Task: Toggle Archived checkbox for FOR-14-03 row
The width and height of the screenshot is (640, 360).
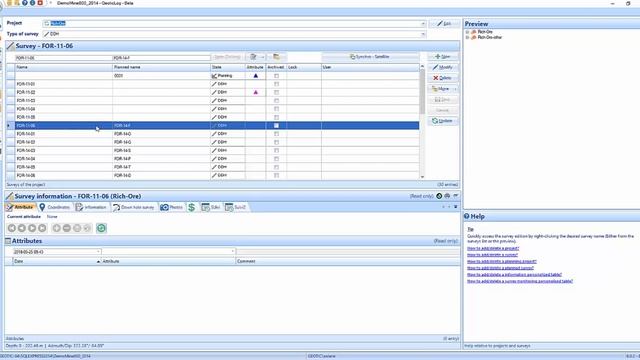Action: [x=276, y=150]
